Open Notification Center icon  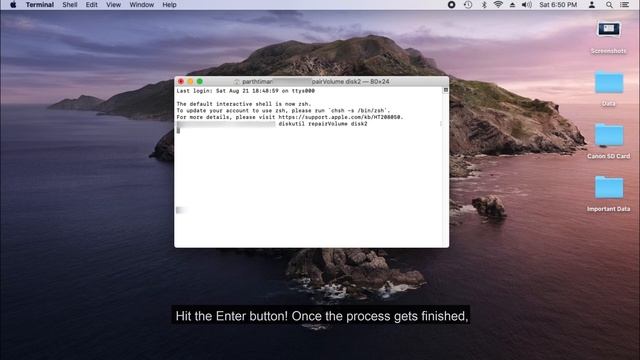pyautogui.click(x=624, y=5)
